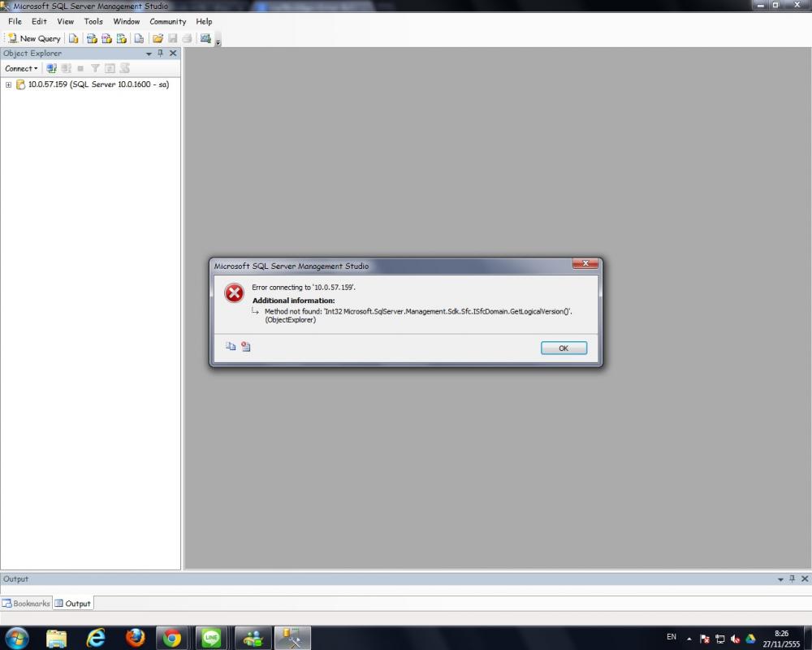Image resolution: width=812 pixels, height=650 pixels.
Task: Click the EN language indicator in tray
Action: tap(672, 637)
